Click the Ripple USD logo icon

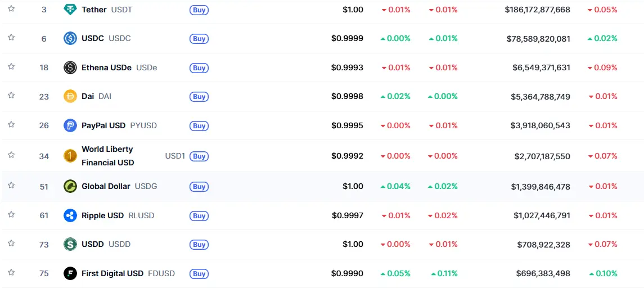[70, 215]
